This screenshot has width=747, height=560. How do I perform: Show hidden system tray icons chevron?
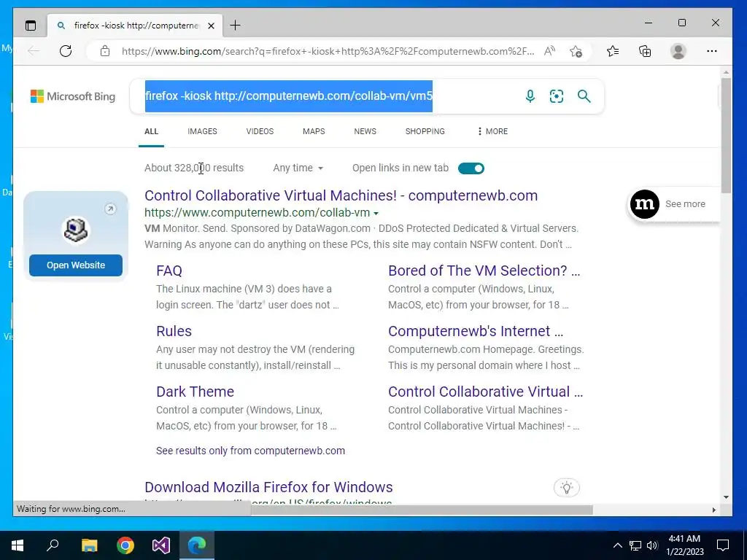pos(617,545)
